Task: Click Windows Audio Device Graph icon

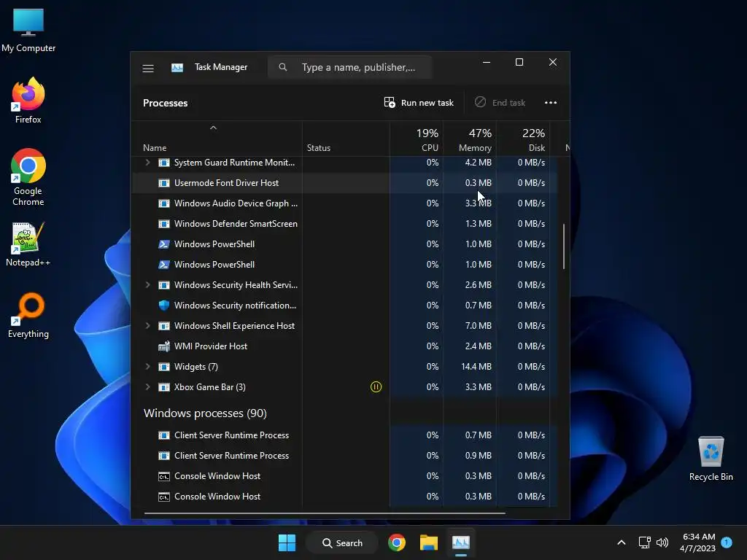Action: pyautogui.click(x=164, y=203)
